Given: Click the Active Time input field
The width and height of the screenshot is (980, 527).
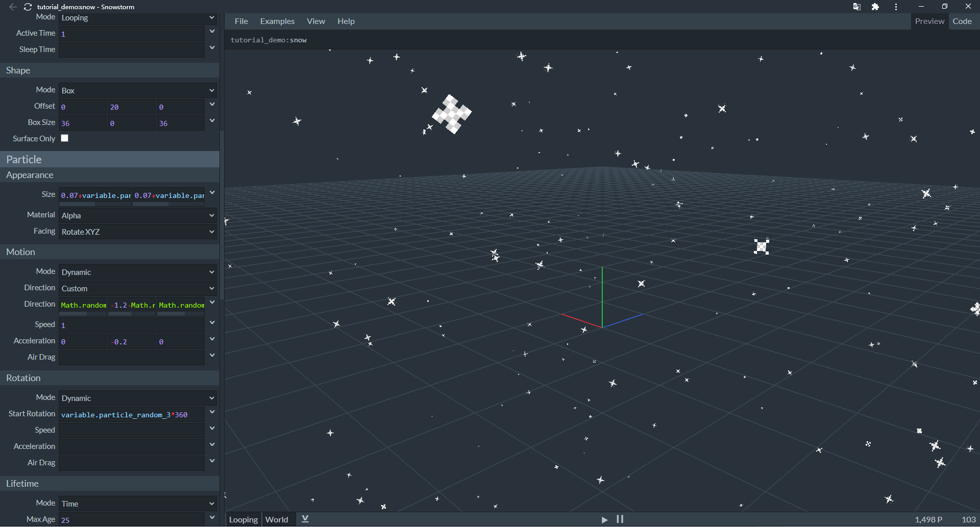Looking at the screenshot, I should pyautogui.click(x=132, y=34).
